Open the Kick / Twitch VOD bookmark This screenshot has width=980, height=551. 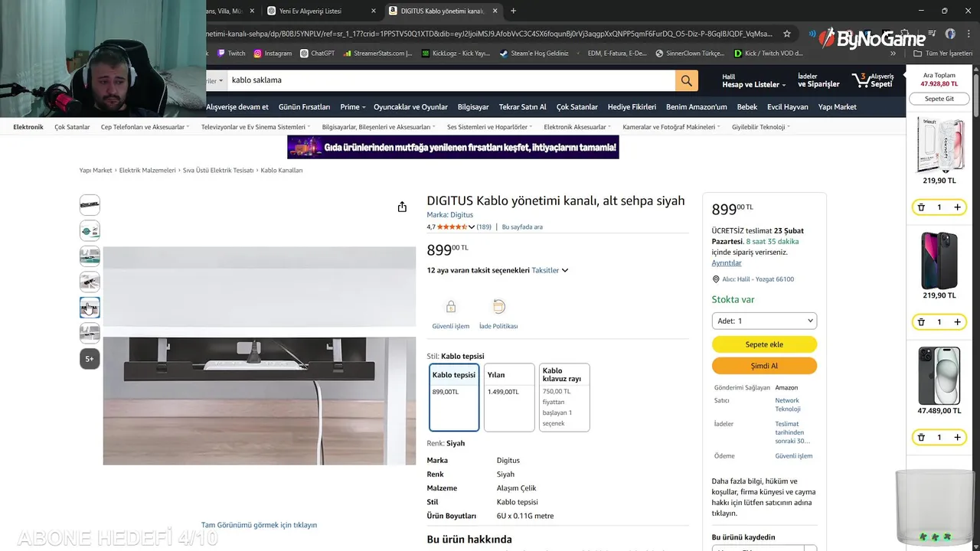click(x=769, y=54)
